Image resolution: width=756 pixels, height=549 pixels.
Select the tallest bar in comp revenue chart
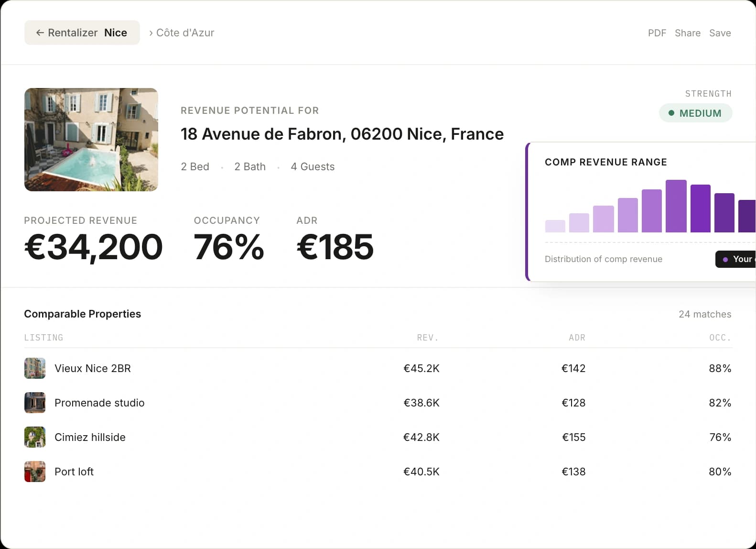pos(676,206)
